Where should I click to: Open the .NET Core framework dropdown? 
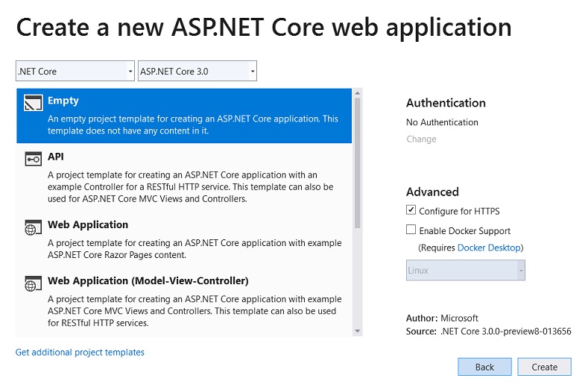(x=75, y=71)
